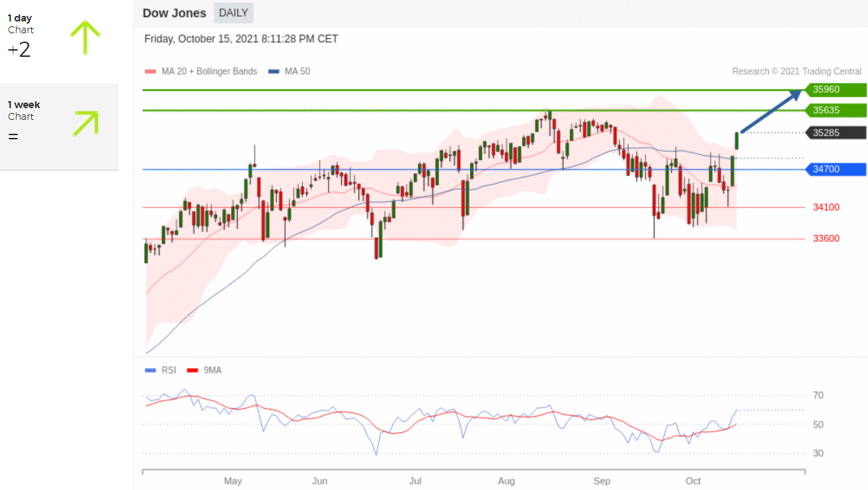Screen dimensions: 868x490
Task: Select the 1 day chart tab
Action: coord(59,40)
